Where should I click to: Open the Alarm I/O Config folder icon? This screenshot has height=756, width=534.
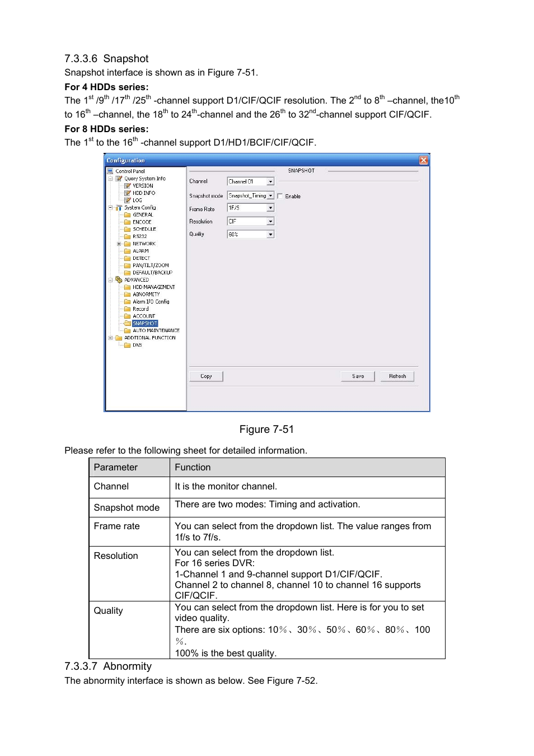(128, 302)
